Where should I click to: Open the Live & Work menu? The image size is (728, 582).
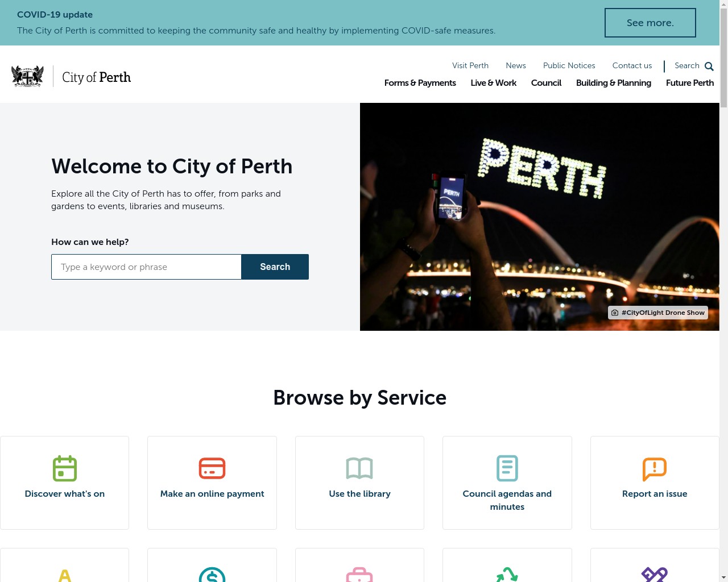click(494, 83)
